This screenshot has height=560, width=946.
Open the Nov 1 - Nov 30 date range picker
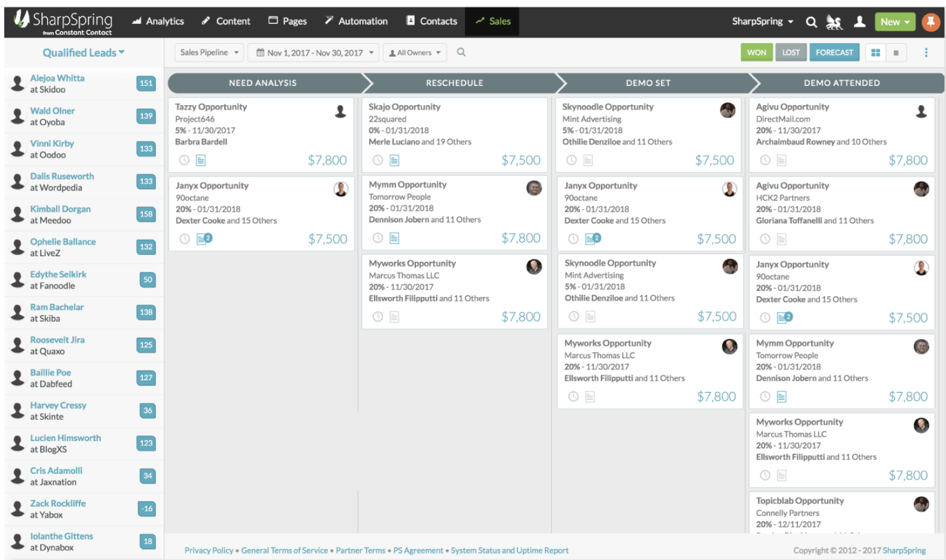(x=313, y=52)
